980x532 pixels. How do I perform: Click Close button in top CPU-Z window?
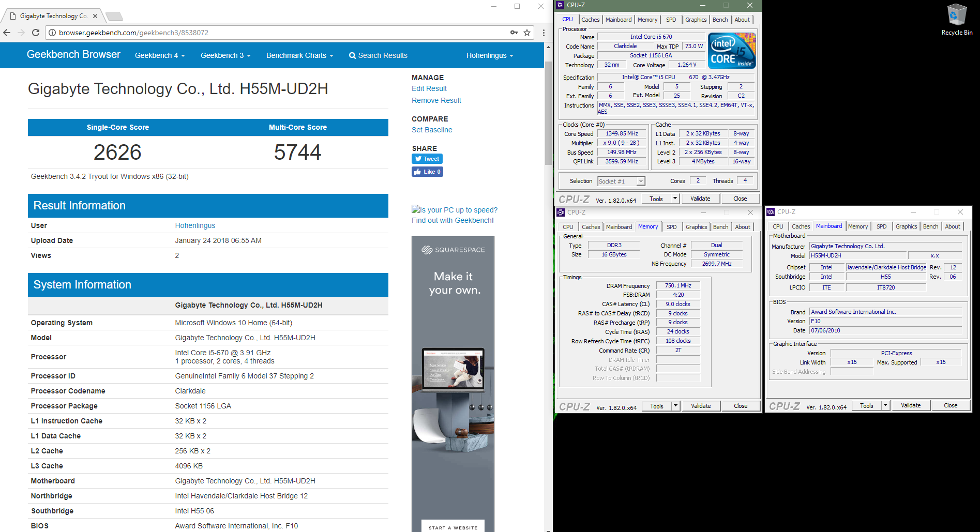point(740,199)
